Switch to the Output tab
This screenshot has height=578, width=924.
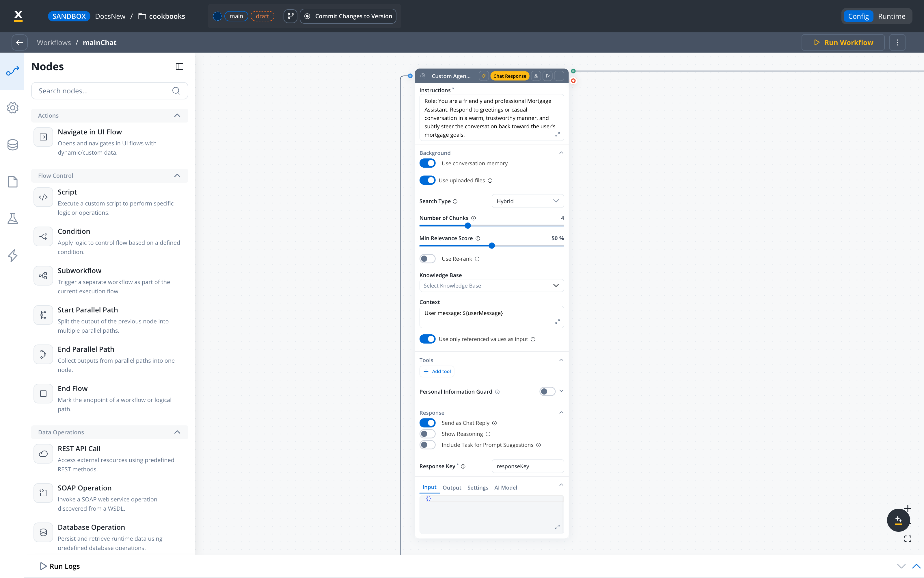point(452,488)
